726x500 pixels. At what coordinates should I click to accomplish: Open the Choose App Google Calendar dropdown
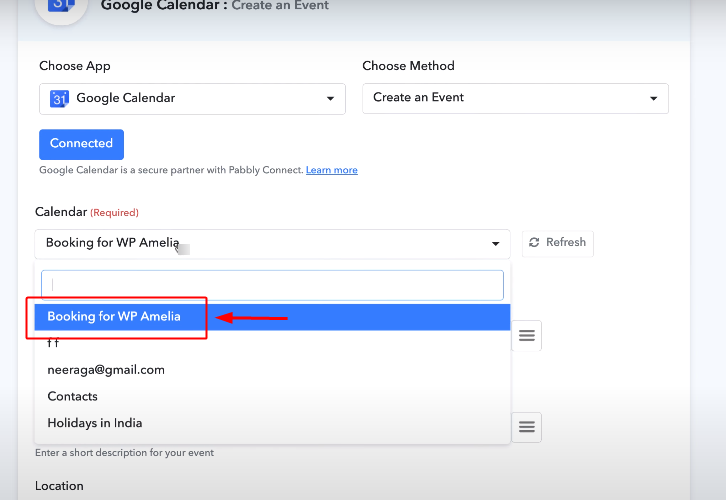pos(192,99)
